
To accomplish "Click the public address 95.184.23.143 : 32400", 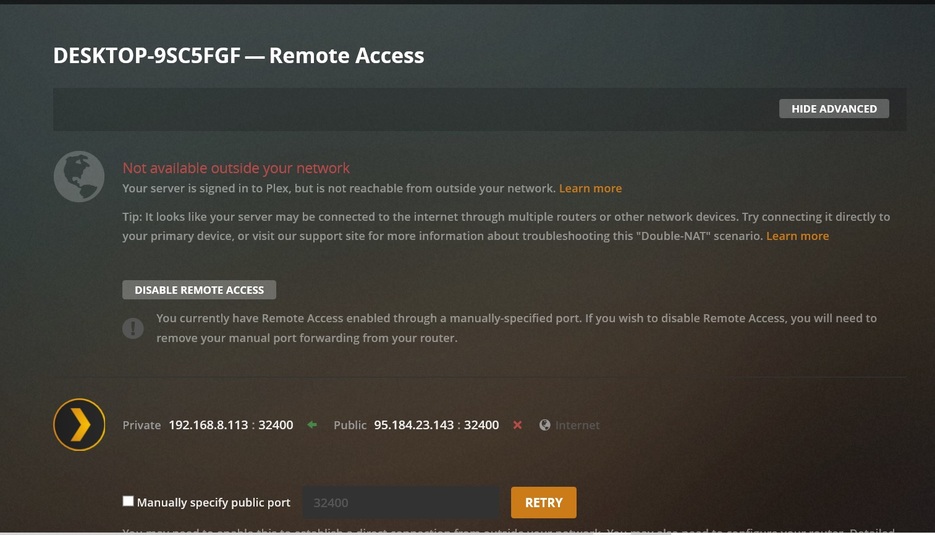I will pyautogui.click(x=436, y=425).
